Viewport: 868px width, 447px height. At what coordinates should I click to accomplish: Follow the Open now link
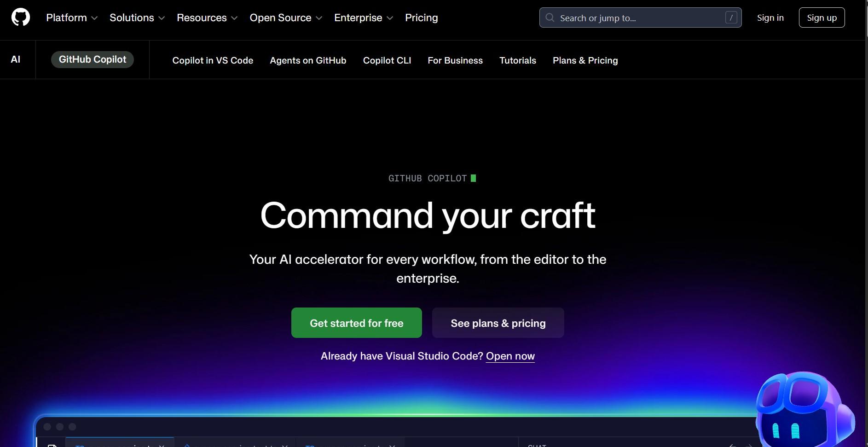point(510,356)
